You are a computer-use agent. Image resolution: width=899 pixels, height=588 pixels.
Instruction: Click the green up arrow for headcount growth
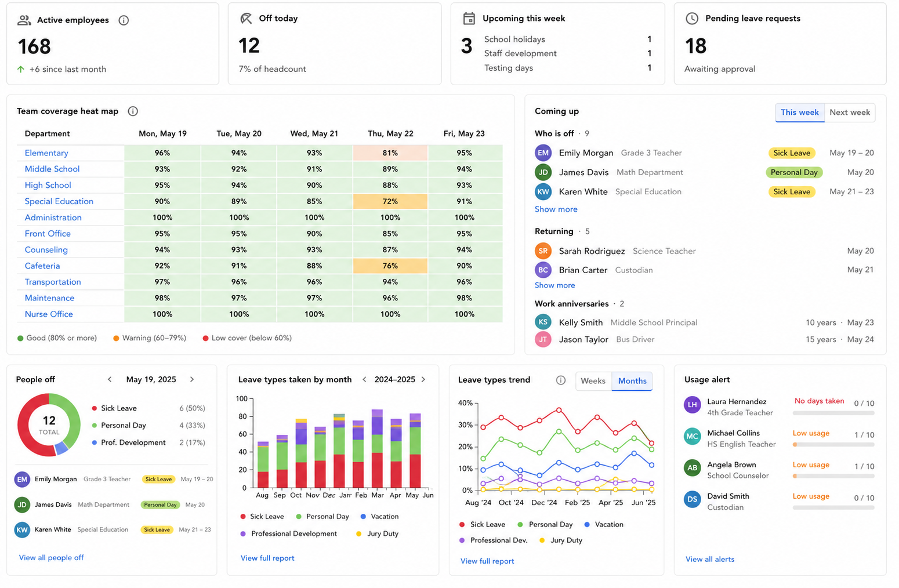click(21, 69)
